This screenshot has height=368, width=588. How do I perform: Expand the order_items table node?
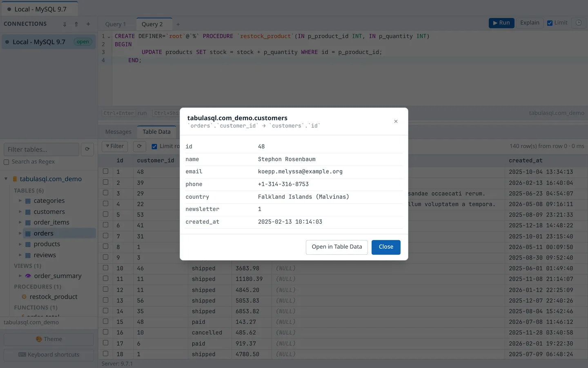20,222
